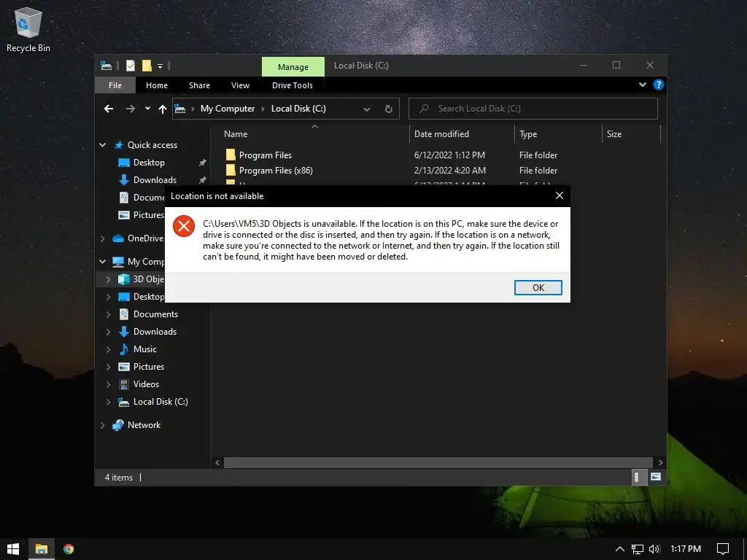Image resolution: width=747 pixels, height=560 pixels.
Task: Open the Windows Start menu
Action: 13,549
